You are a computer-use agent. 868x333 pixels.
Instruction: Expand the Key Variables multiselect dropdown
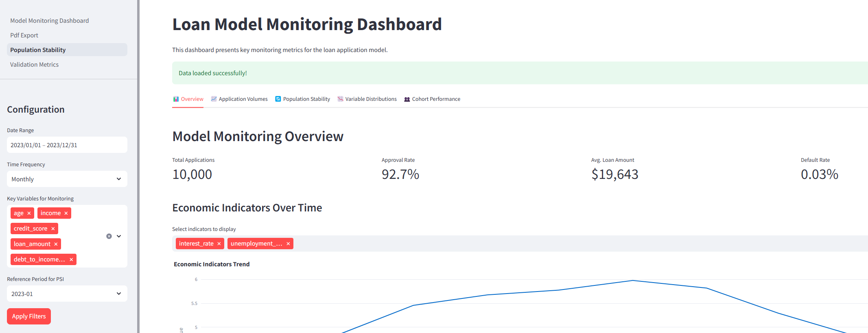click(119, 236)
